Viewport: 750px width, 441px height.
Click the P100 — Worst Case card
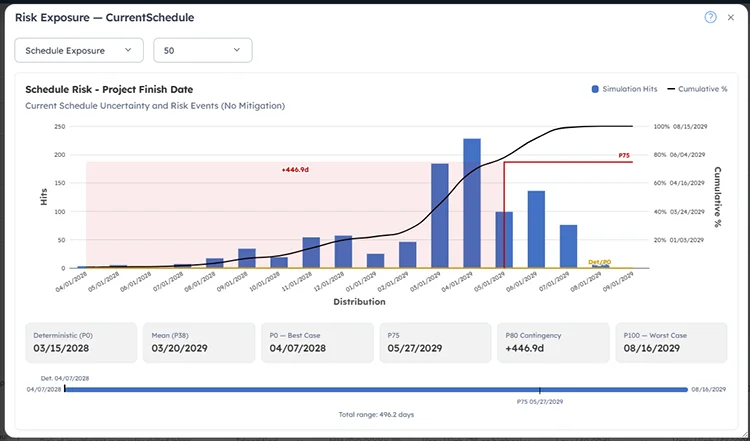coord(671,342)
